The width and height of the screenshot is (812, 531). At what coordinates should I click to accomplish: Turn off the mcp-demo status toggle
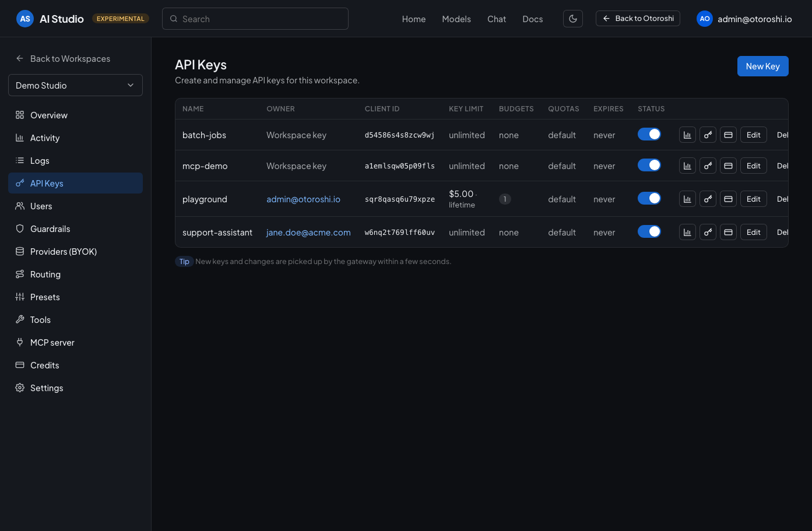(x=649, y=165)
